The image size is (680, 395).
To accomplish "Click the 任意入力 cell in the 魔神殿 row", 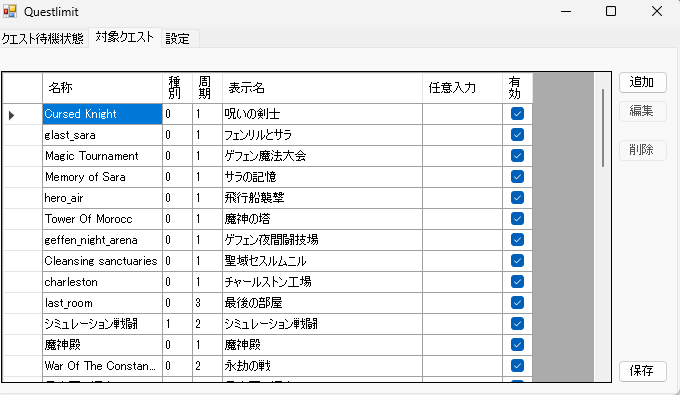I will pyautogui.click(x=462, y=345).
